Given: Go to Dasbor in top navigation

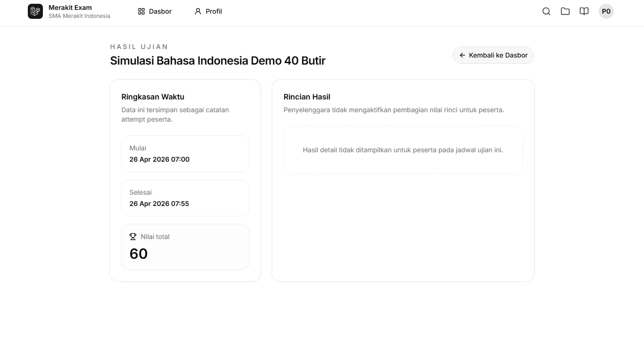Looking at the screenshot, I should pyautogui.click(x=155, y=11).
